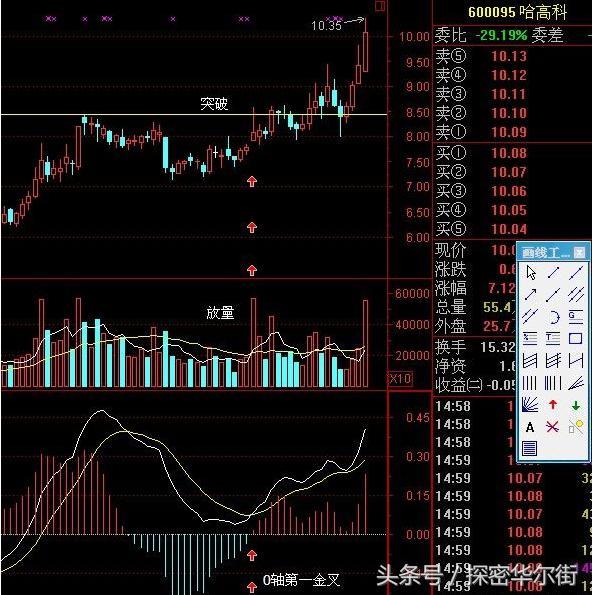Click the red X delete drawing tool
The width and height of the screenshot is (592, 595).
[x=553, y=427]
